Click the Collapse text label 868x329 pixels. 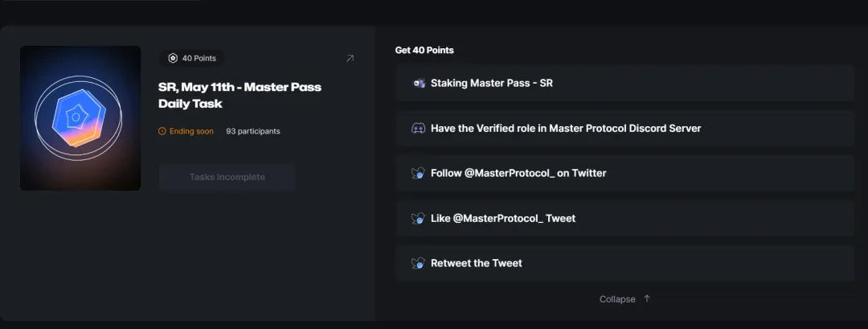click(617, 299)
